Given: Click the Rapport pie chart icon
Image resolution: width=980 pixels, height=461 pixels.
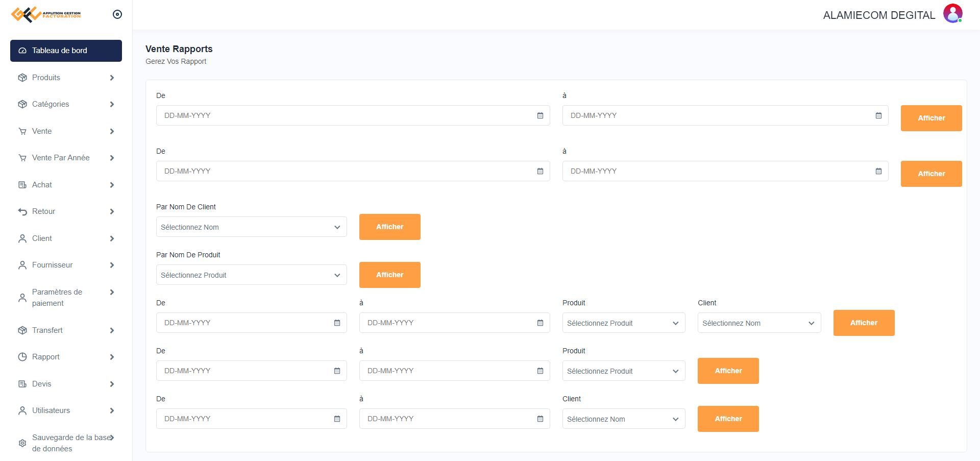Looking at the screenshot, I should (x=22, y=357).
